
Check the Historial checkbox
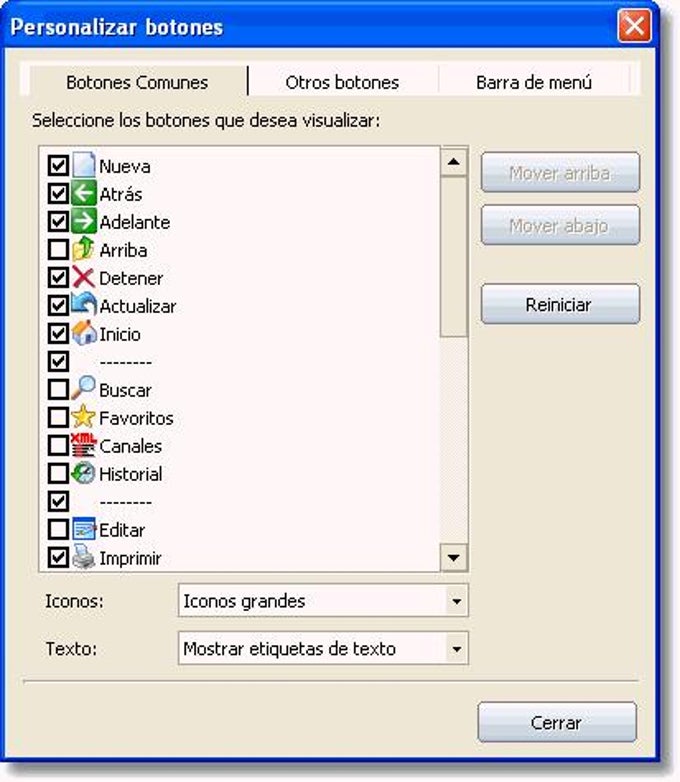click(x=58, y=473)
